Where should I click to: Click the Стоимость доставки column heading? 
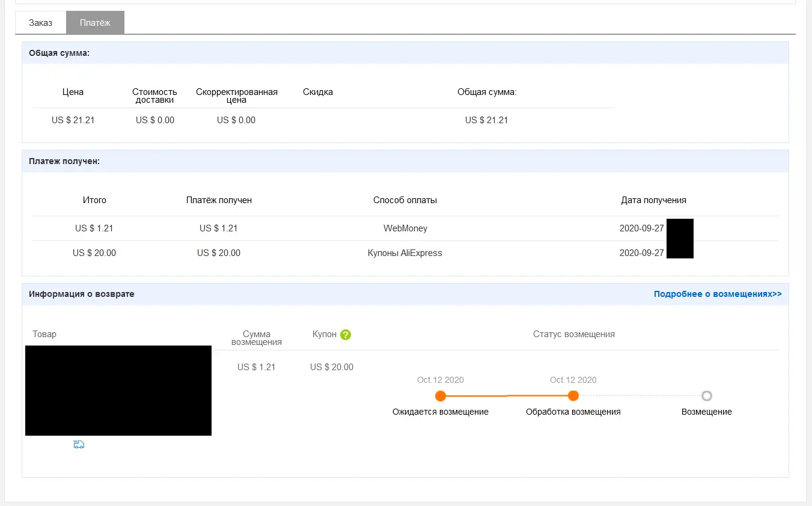coord(155,96)
